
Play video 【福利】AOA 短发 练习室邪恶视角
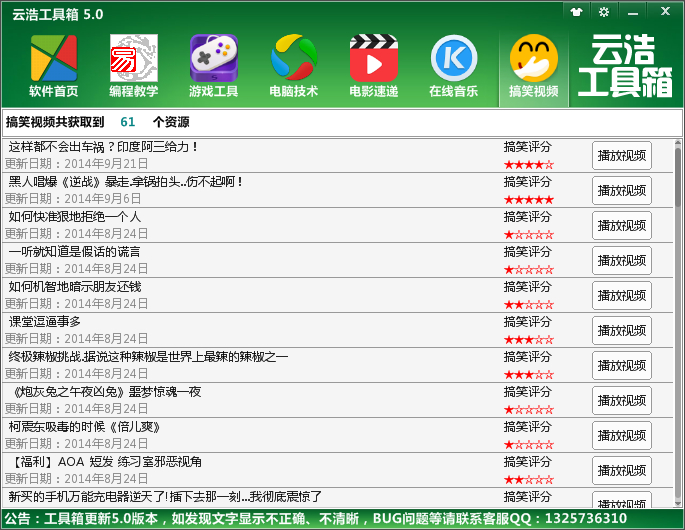pyautogui.click(x=622, y=470)
